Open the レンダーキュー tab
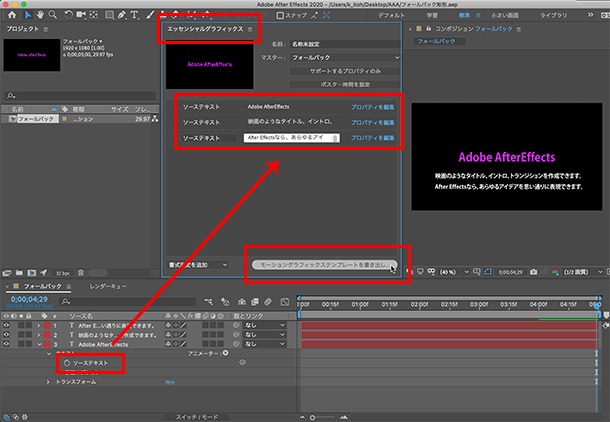 click(x=108, y=286)
